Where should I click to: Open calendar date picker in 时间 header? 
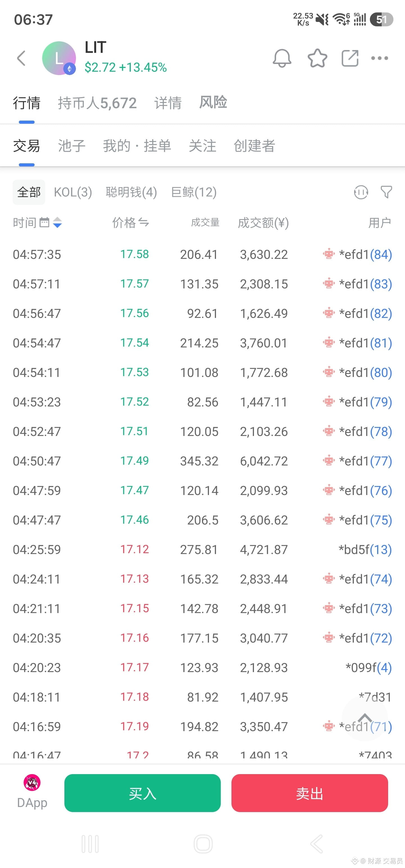44,222
